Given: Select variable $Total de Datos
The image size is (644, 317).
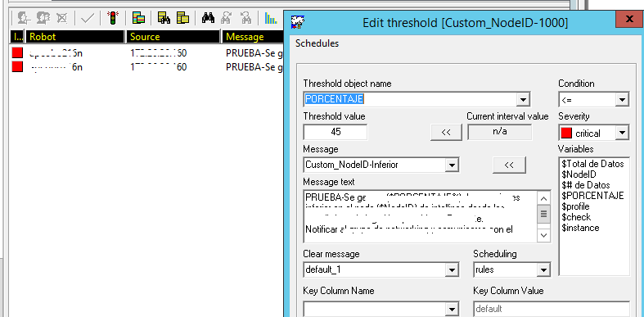Looking at the screenshot, I should (592, 164).
